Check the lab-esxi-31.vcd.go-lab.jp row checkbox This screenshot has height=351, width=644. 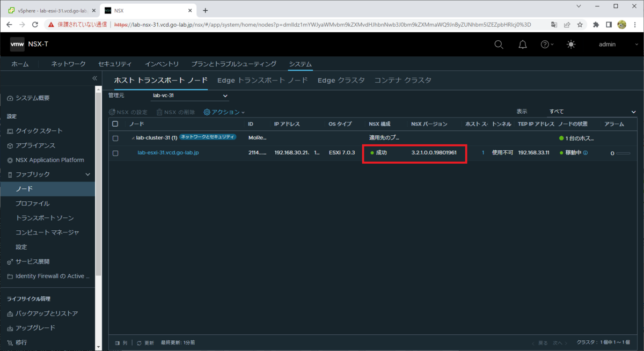(115, 153)
